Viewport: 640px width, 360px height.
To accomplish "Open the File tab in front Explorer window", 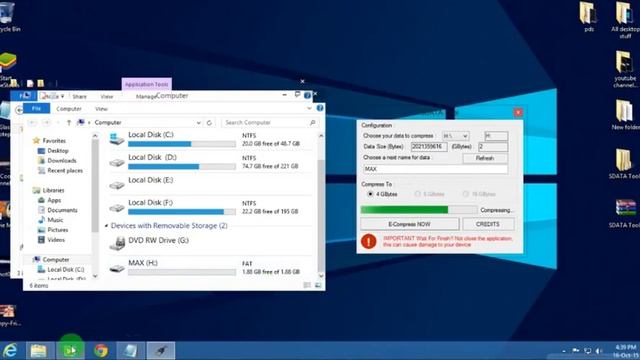I will [x=36, y=108].
